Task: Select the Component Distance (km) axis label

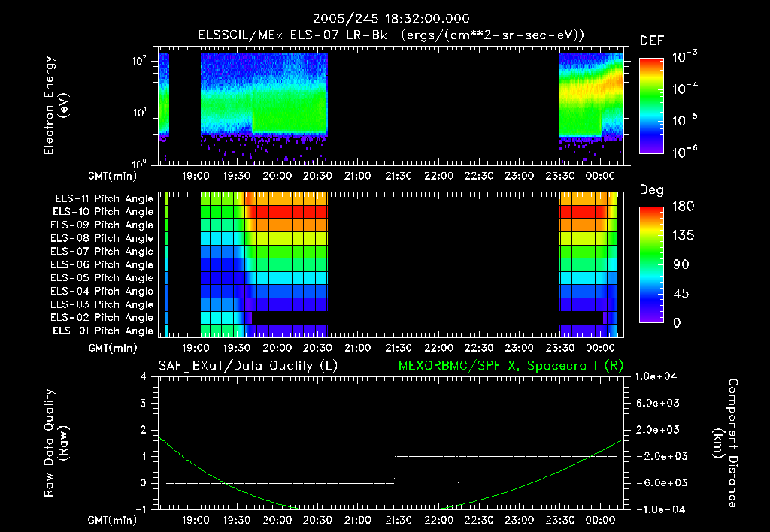Action: click(x=726, y=443)
